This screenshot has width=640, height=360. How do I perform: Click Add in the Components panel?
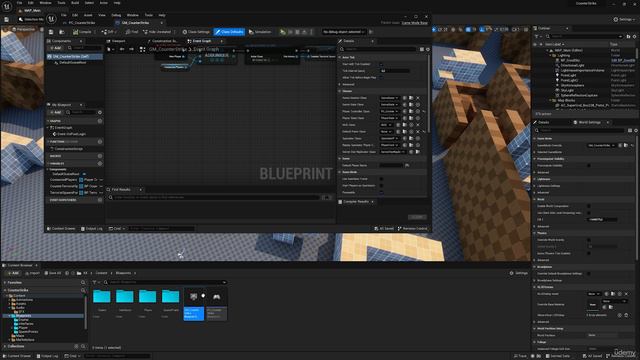55,48
